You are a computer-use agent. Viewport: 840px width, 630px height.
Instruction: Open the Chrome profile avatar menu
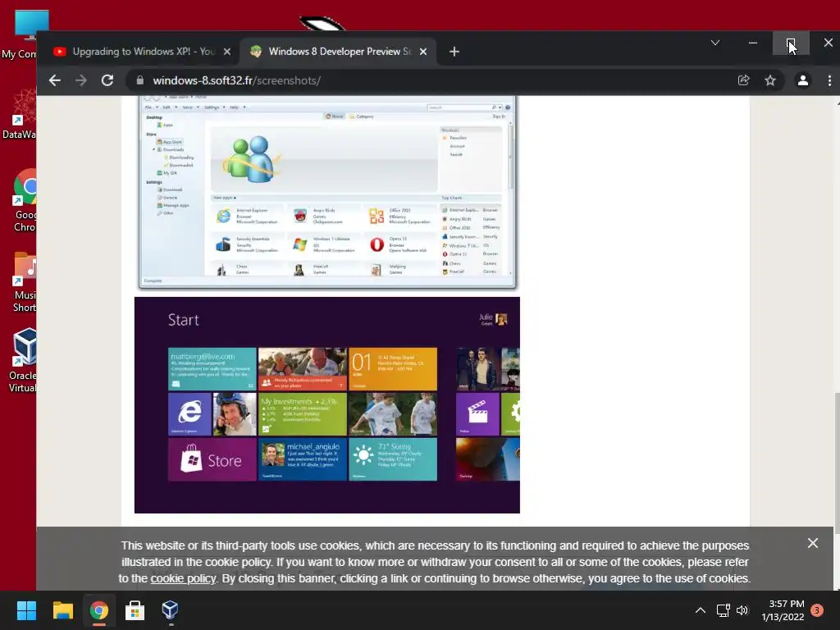tap(802, 80)
